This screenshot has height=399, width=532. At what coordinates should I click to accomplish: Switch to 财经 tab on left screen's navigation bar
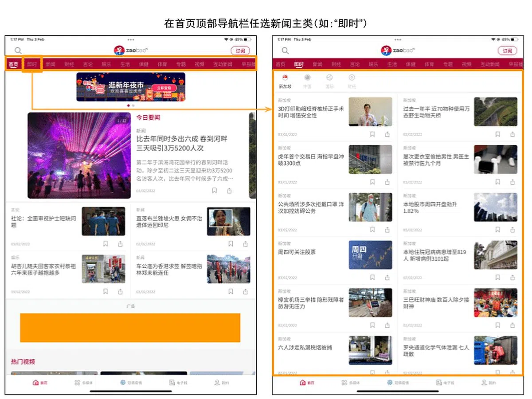point(69,64)
